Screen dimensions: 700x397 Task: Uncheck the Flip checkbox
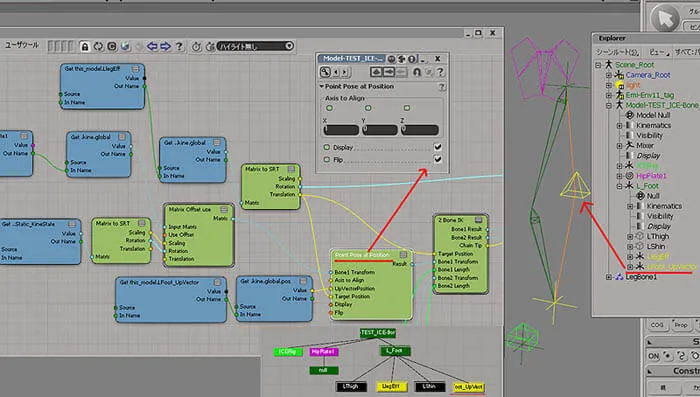coord(438,159)
